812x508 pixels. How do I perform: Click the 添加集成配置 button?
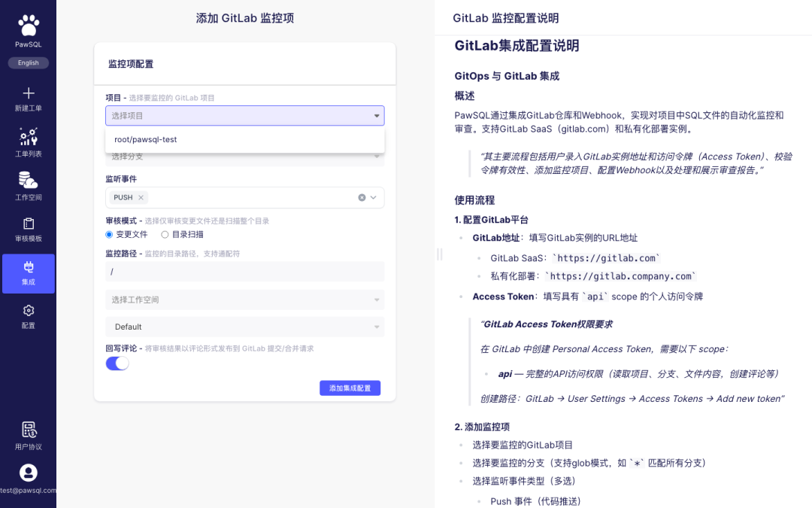click(x=350, y=388)
